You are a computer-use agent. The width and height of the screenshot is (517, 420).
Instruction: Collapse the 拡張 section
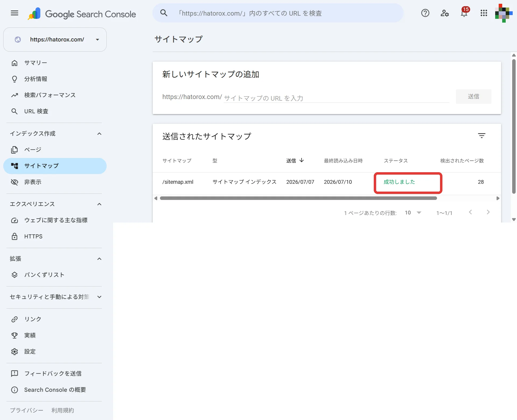click(99, 259)
